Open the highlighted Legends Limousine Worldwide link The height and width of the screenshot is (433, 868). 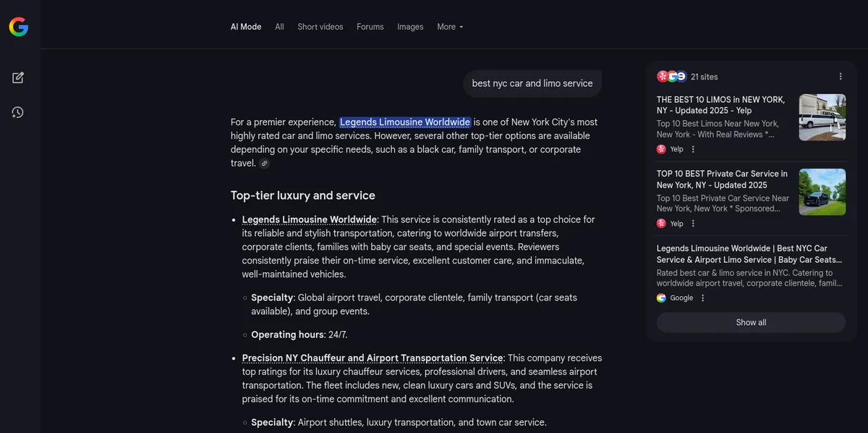(x=404, y=122)
